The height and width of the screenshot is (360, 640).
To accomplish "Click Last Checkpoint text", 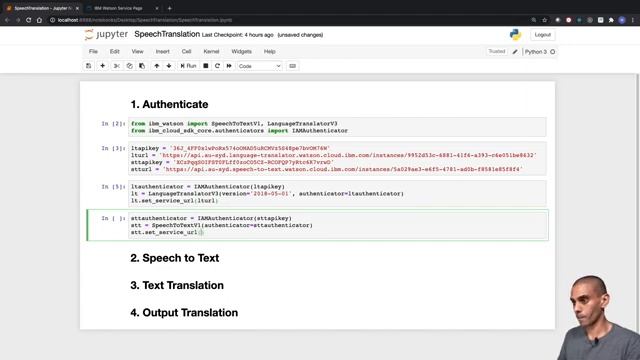I will (238, 35).
